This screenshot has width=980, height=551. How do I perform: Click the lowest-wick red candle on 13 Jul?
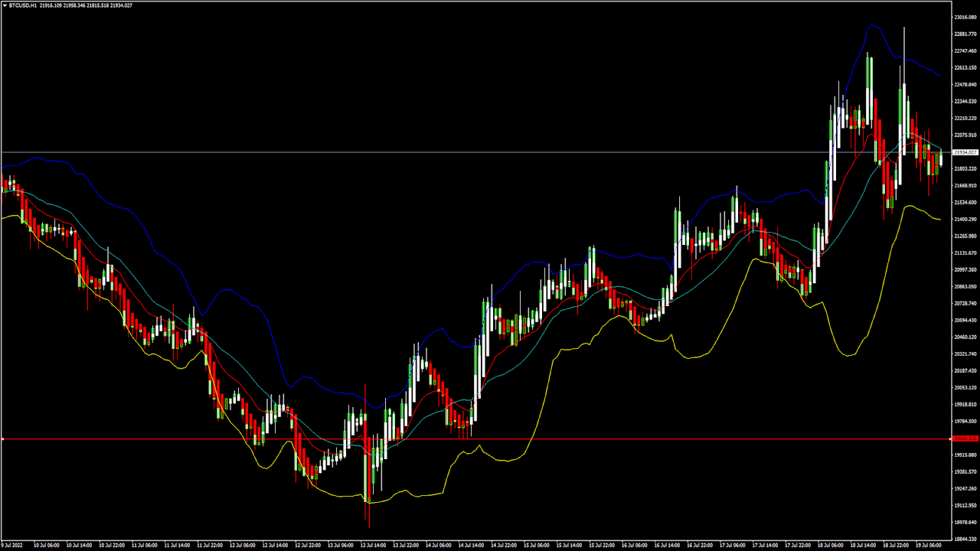[368, 490]
